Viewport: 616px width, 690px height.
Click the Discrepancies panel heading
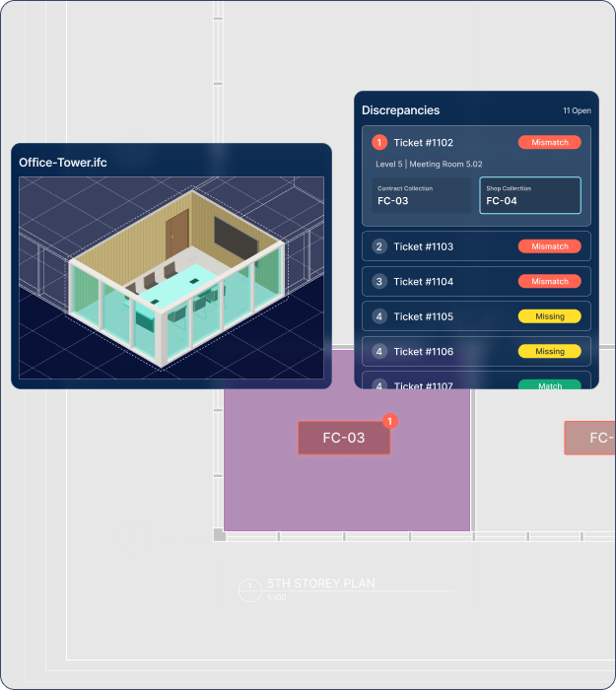click(400, 110)
